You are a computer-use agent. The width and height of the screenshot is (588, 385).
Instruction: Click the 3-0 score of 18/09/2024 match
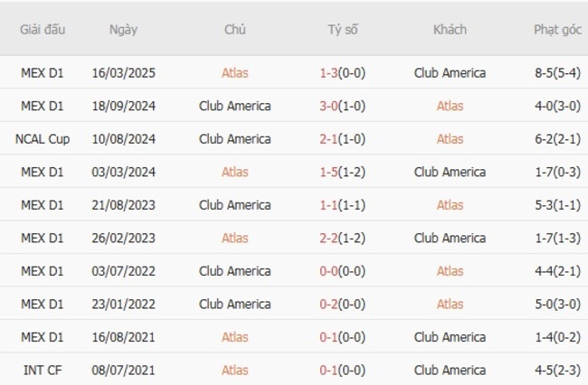328,106
